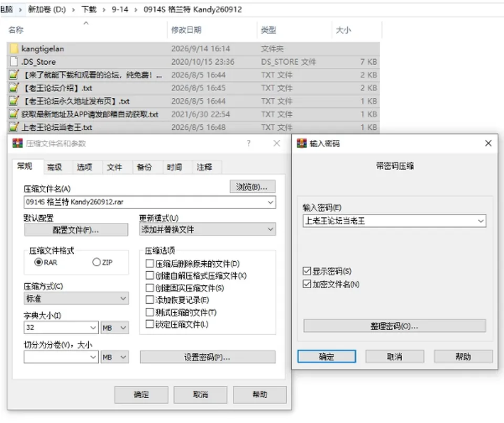Click the help question mark in archive dialog
The image size is (504, 423).
coord(248,143)
